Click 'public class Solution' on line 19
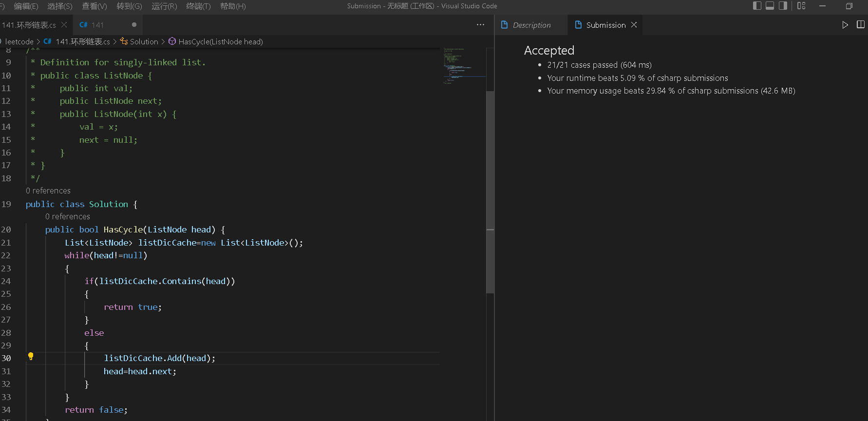This screenshot has width=868, height=421. coord(77,204)
